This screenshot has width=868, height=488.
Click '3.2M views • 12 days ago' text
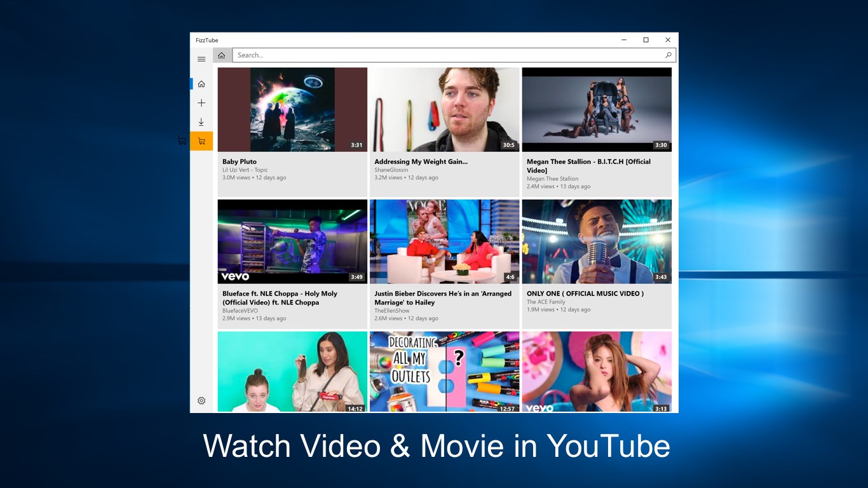coord(406,178)
